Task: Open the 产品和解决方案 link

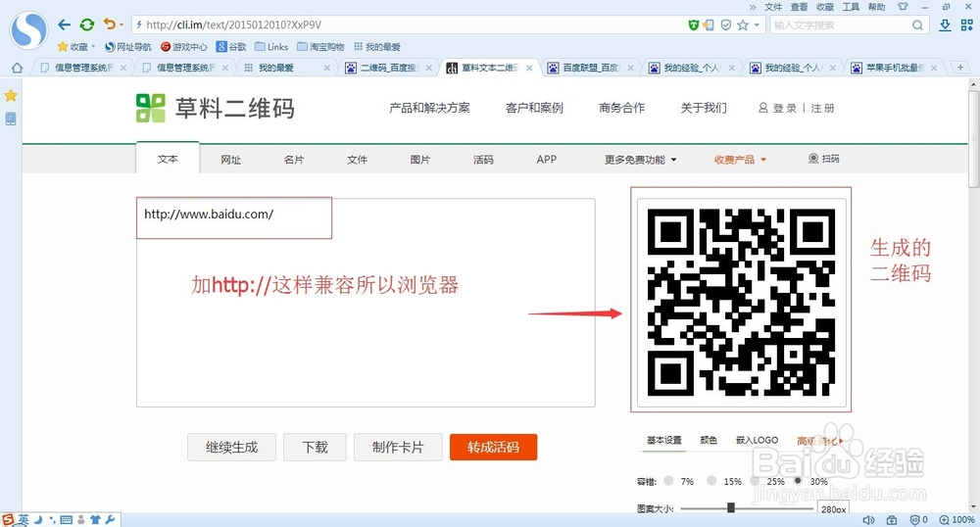Action: click(429, 108)
